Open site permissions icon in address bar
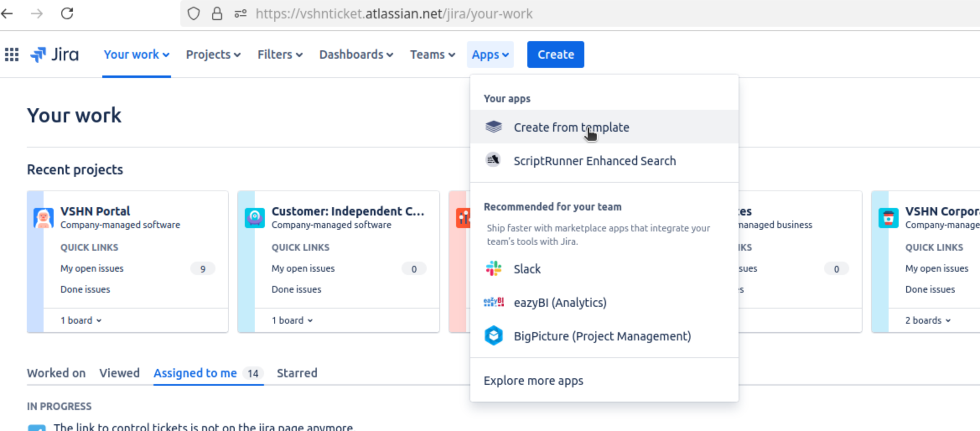Screen dimensions: 980x431 click(240, 13)
